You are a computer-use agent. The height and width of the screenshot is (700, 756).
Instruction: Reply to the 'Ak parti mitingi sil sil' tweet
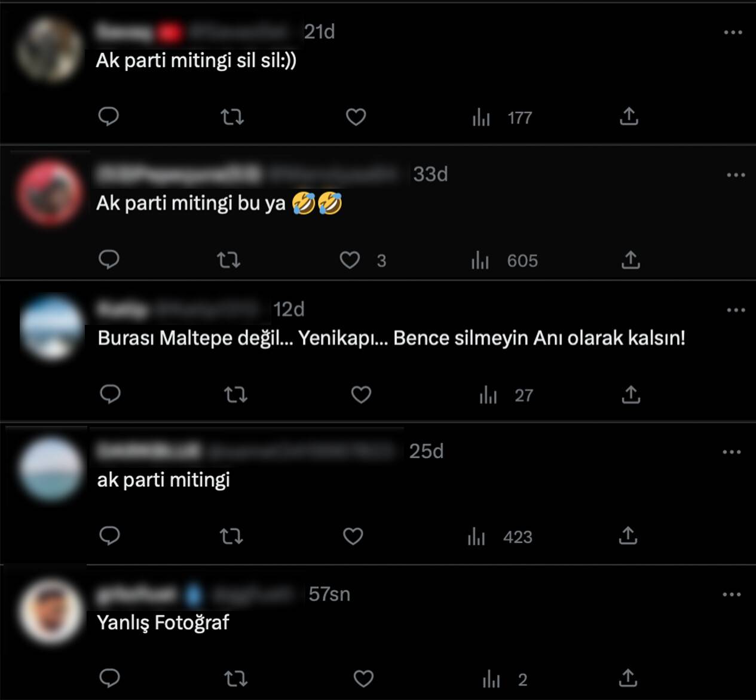pyautogui.click(x=109, y=116)
